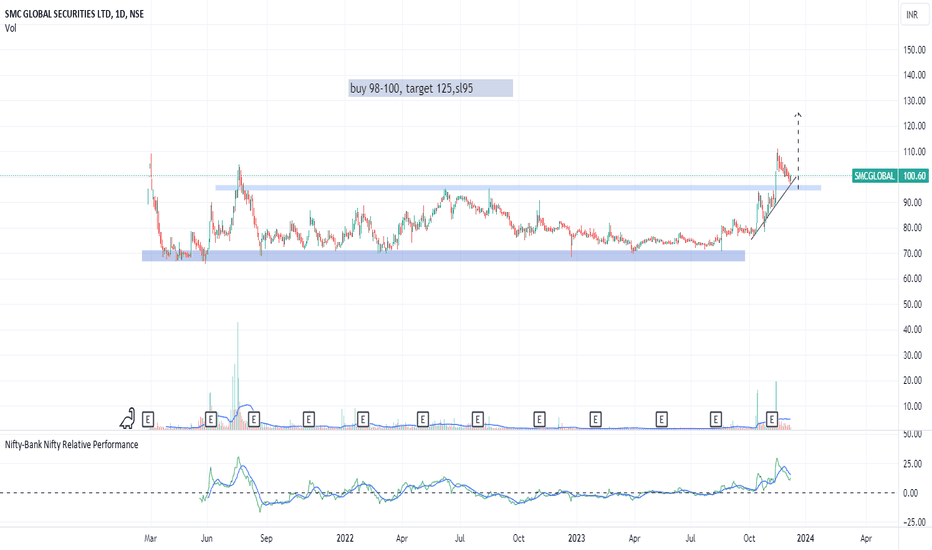Image resolution: width=932 pixels, height=550 pixels.
Task: Select the buy 98-100 target annotation text
Action: [412, 89]
